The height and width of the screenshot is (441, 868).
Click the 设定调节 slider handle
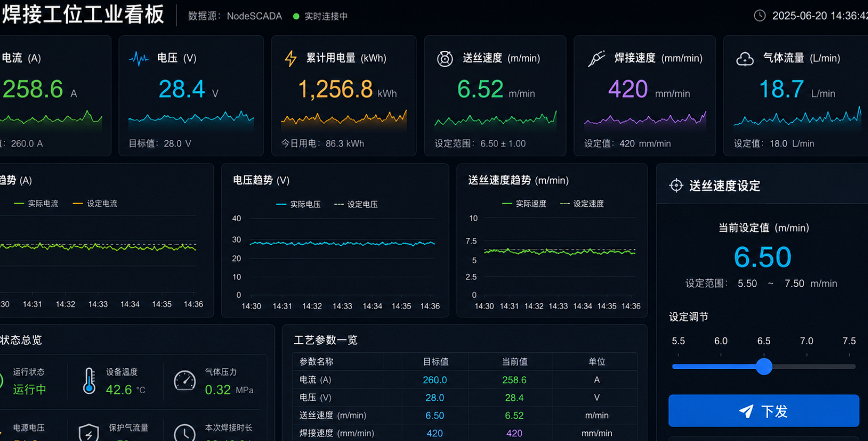764,366
